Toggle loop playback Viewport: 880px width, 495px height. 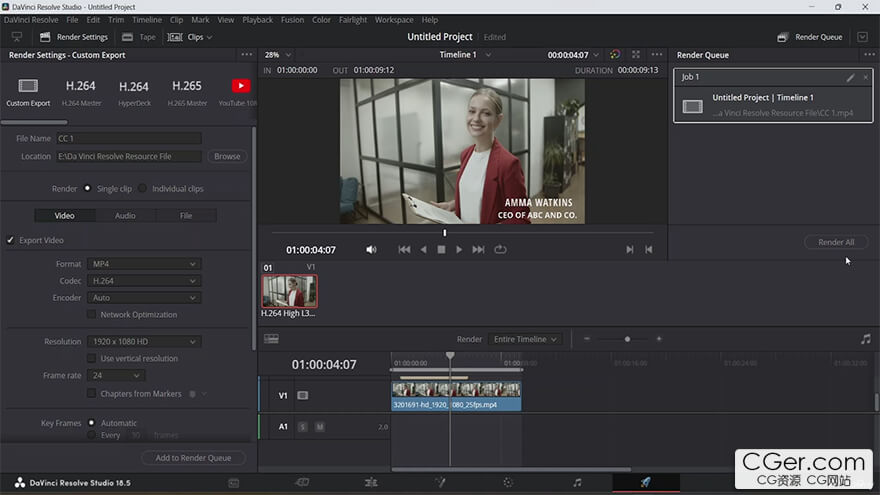click(500, 249)
